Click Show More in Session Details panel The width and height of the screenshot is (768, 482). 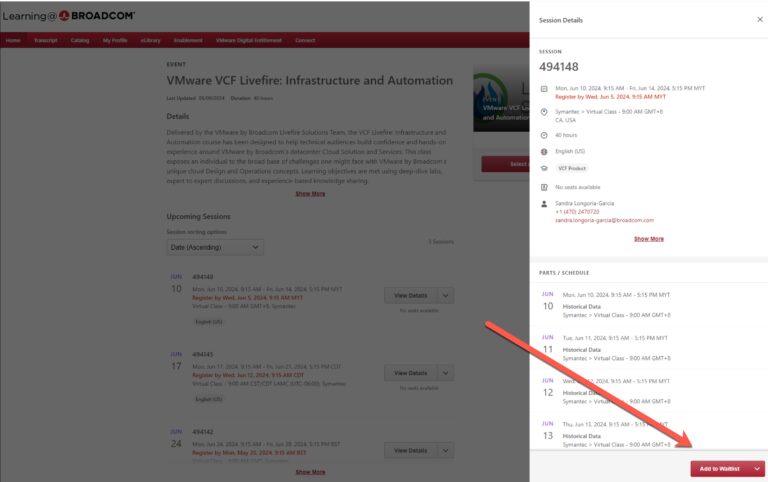click(648, 239)
